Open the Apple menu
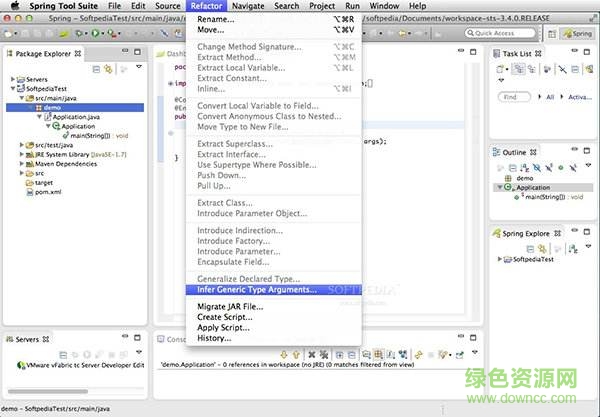Screen dimensions: 600x417 pos(15,5)
